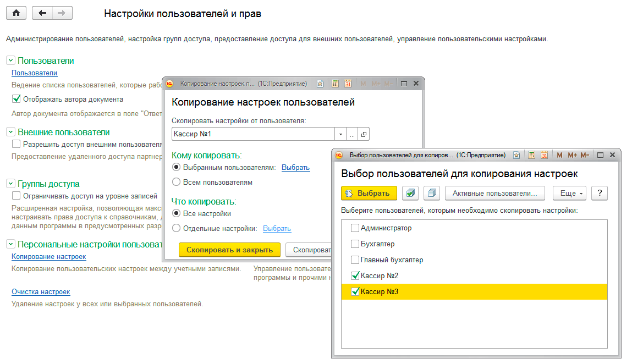Open help with the question mark button
The image size is (632, 364).
tap(600, 193)
